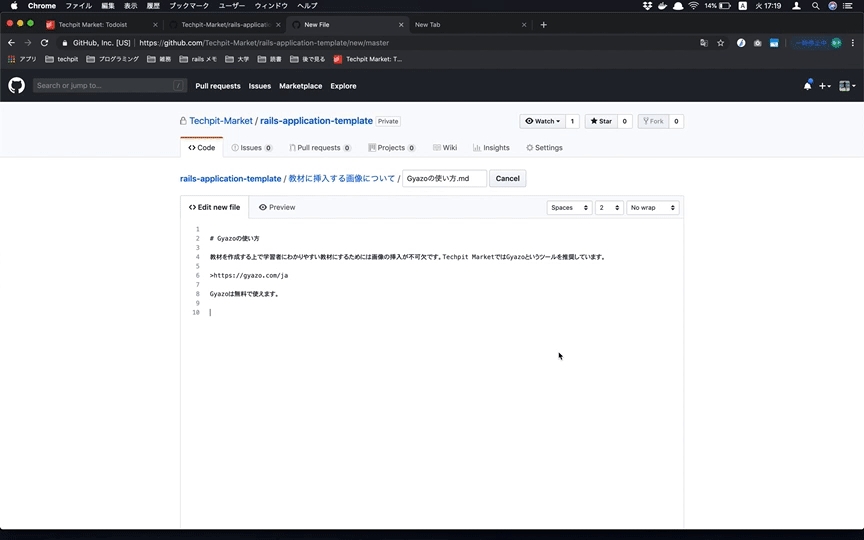Switch to the Preview tab
The image size is (864, 540).
(277, 207)
